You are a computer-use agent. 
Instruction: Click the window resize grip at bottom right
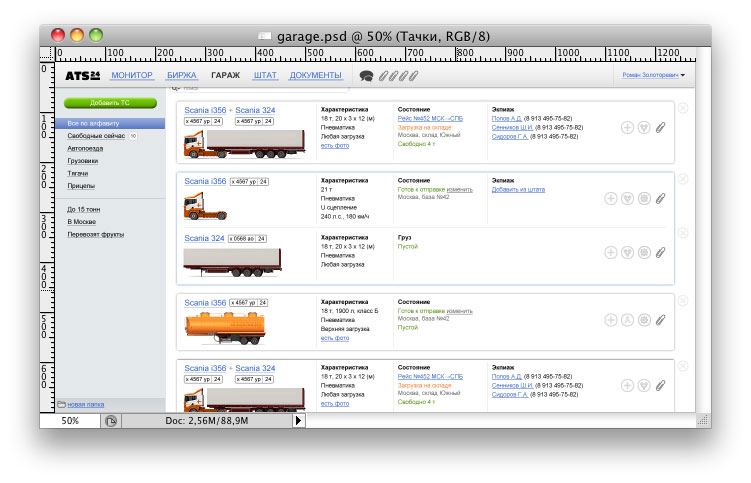[703, 420]
